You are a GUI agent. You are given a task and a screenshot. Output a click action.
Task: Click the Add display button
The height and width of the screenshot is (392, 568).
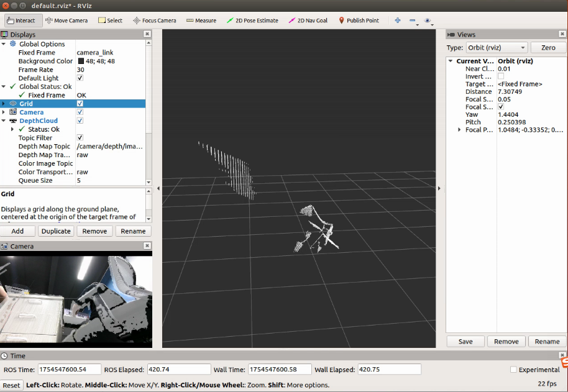(17, 231)
